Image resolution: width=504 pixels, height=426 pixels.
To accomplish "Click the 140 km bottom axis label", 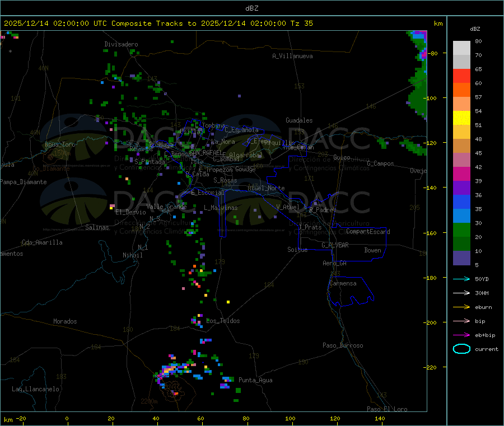I will pos(380,418).
